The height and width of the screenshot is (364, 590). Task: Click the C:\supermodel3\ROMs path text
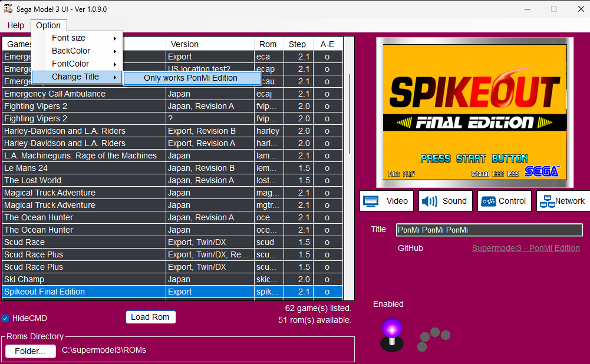click(104, 350)
